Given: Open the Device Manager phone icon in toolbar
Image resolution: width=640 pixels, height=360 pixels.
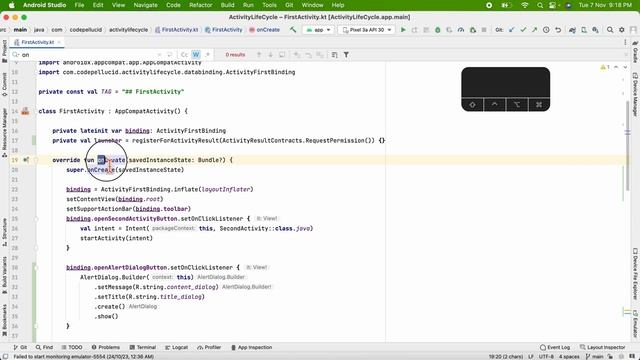Looking at the screenshot, I should point(584,30).
